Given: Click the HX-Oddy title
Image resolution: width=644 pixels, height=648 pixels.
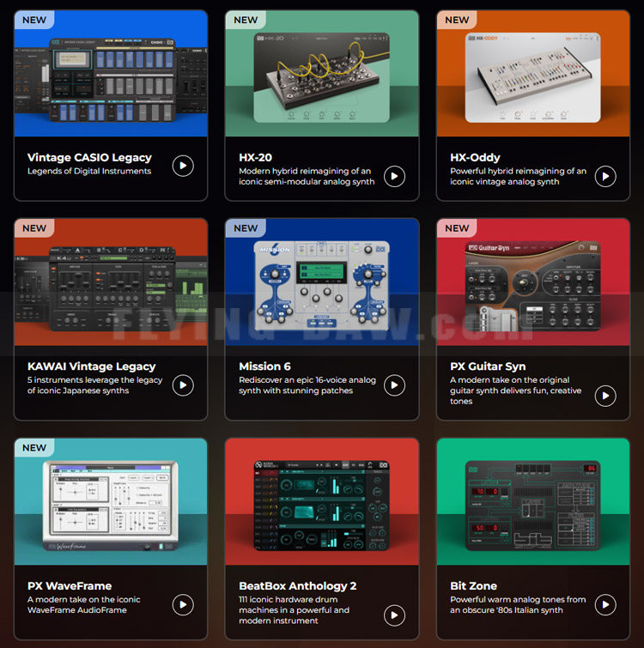Looking at the screenshot, I should pos(475,157).
